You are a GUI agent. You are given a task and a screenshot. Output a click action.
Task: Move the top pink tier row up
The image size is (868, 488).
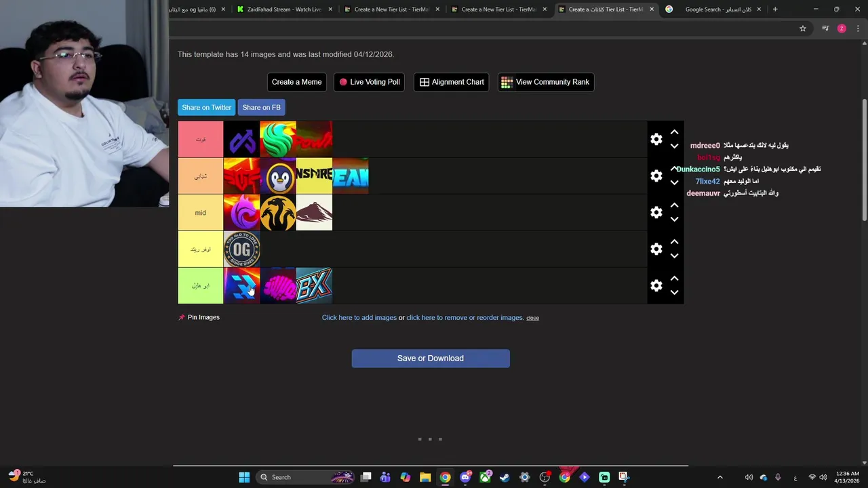(674, 132)
